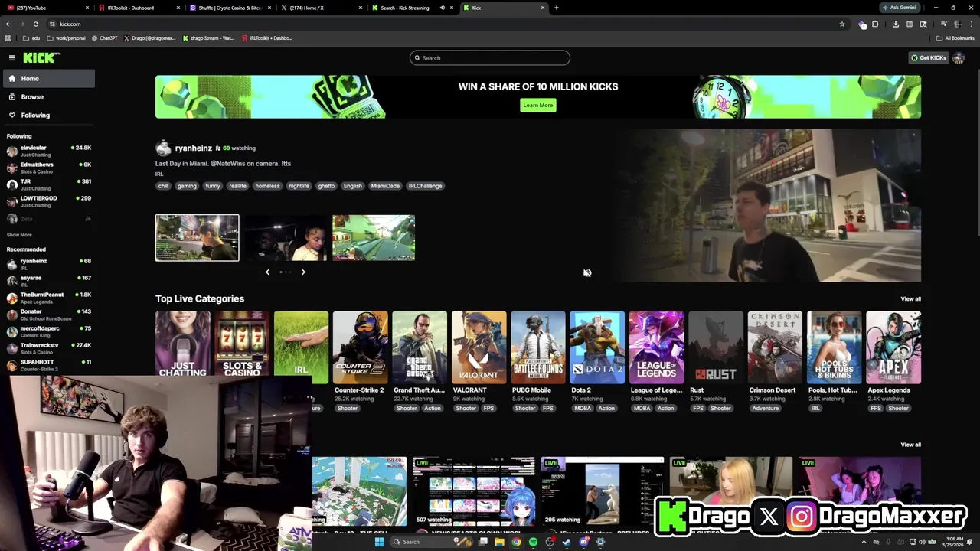The width and height of the screenshot is (980, 551).
Task: Open Donator in Recommended list
Action: 49,315
